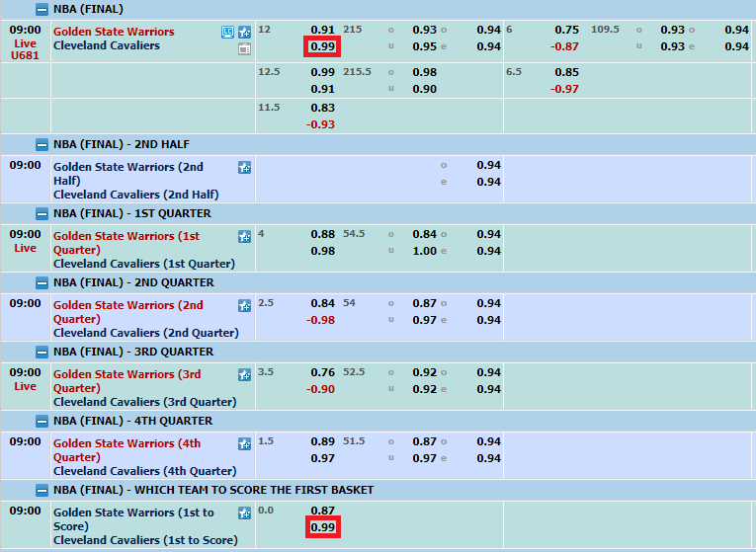Collapse the Which Team To Score First Basket section
Viewport: 756px width, 552px height.
point(42,491)
